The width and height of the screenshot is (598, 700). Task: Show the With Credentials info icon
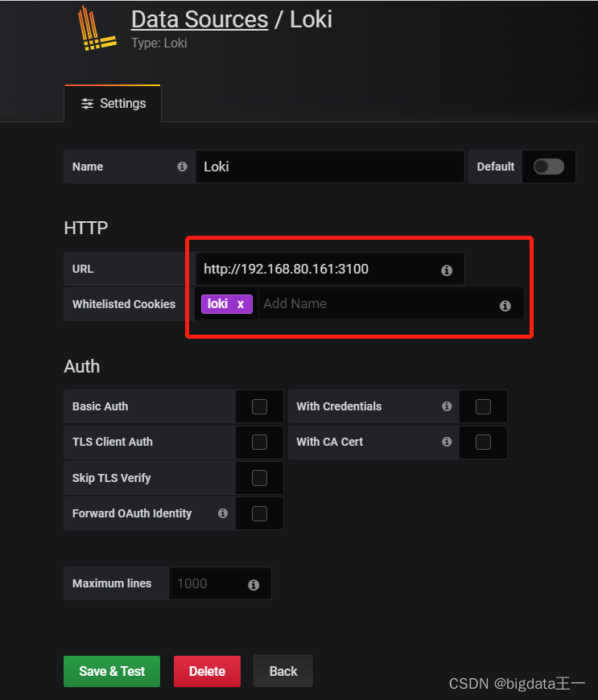coord(447,406)
